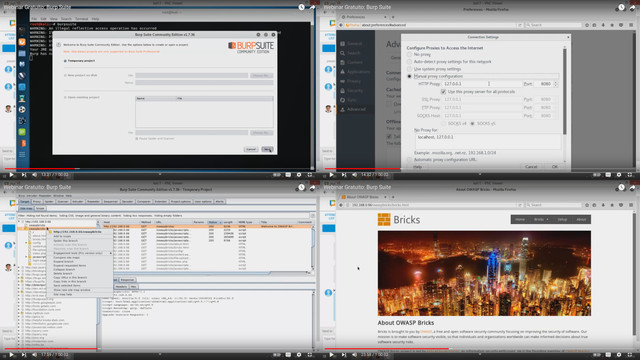
Task: Enter fullscreen on the Burp site map video
Action: point(310,355)
